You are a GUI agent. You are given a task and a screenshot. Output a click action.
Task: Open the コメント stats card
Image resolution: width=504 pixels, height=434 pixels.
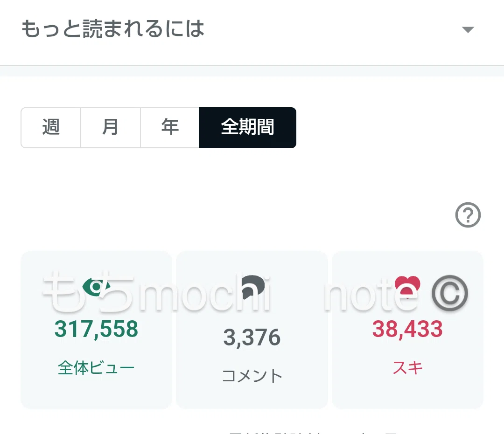click(x=252, y=330)
